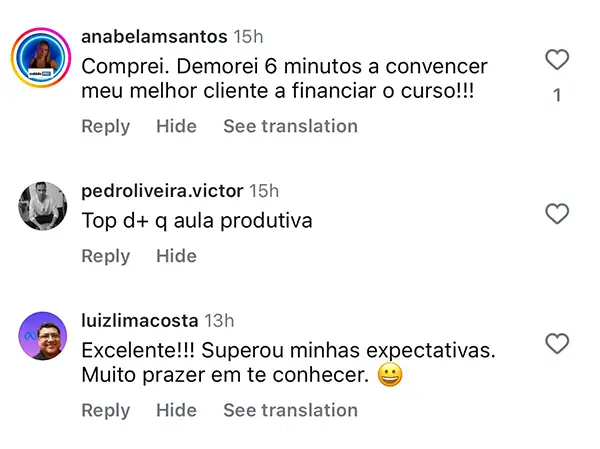Open the anabelamsantos username link
Viewport: 600px width, 449px height.
[x=153, y=37]
